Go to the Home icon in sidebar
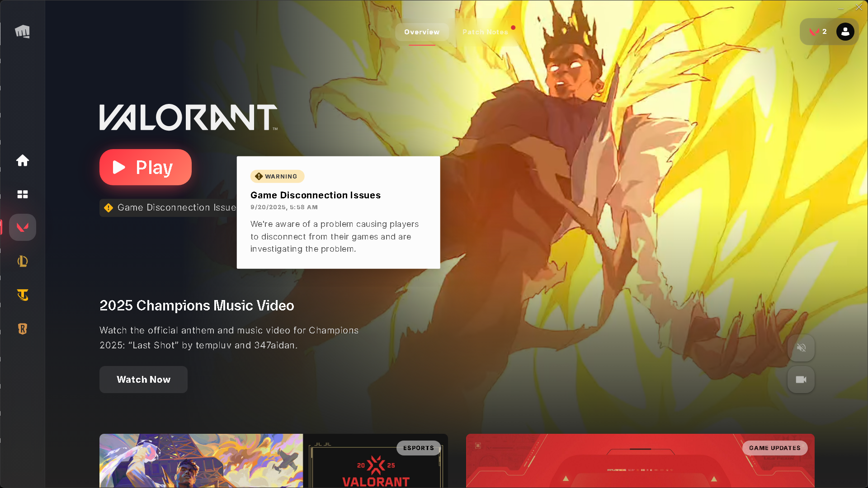 click(x=22, y=160)
